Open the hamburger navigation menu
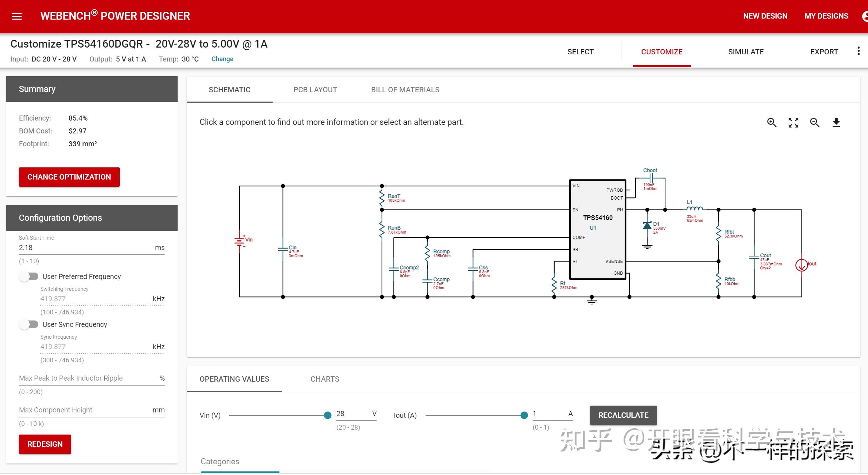The image size is (868, 475). 17,16
